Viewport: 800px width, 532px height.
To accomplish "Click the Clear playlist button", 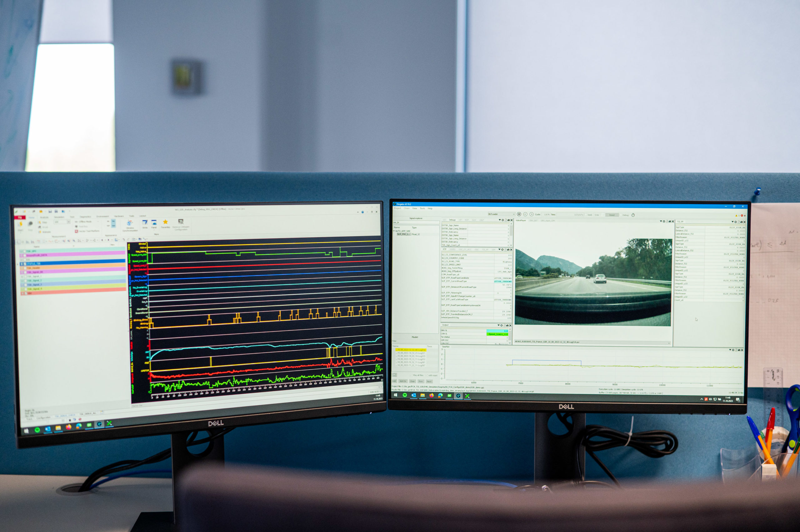I will (413, 381).
